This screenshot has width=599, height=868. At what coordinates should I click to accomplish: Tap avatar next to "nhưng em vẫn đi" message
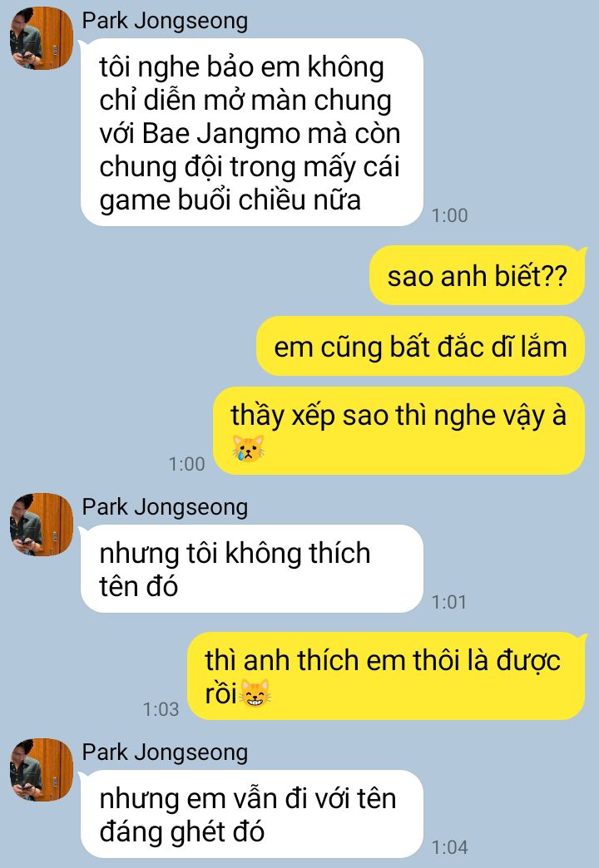coord(42,769)
